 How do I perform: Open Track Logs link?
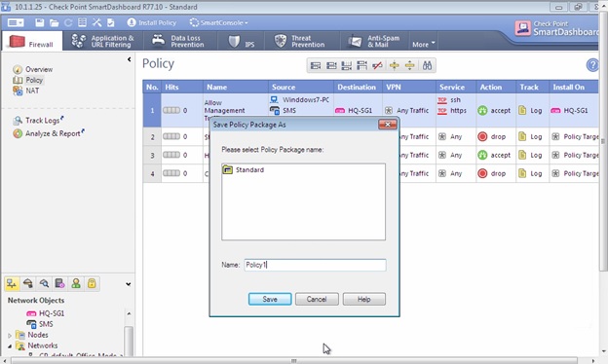pos(42,121)
